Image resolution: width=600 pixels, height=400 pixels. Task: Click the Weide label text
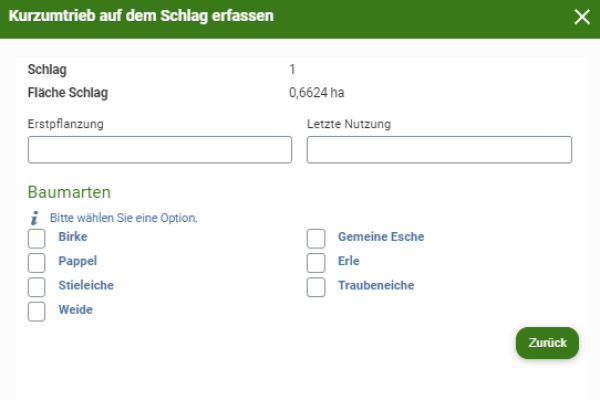(x=75, y=310)
